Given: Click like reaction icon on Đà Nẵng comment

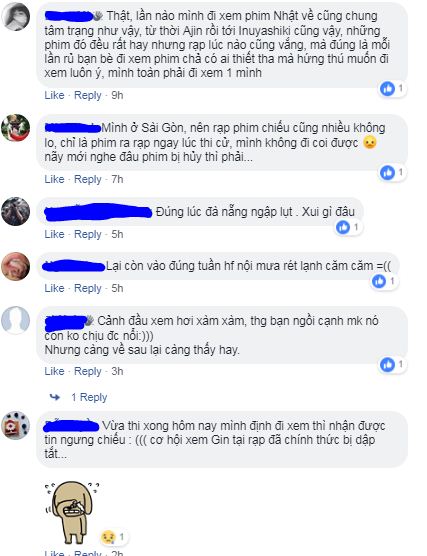Looking at the screenshot, I should tap(343, 227).
